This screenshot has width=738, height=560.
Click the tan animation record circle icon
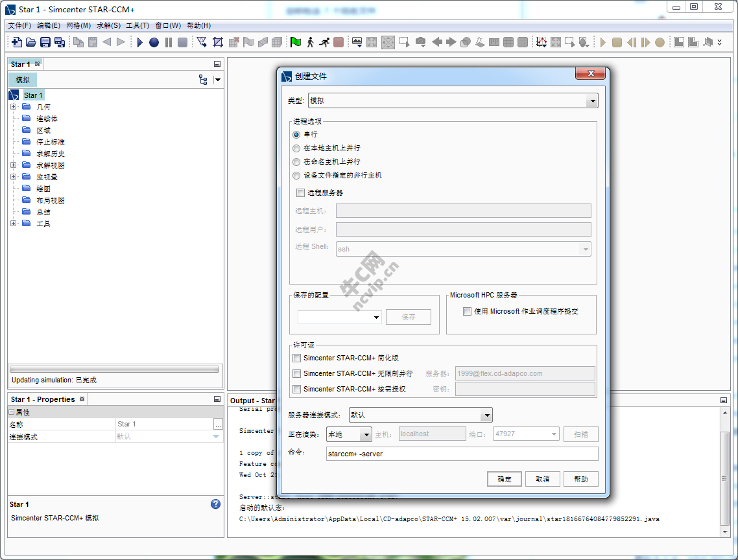tap(660, 42)
